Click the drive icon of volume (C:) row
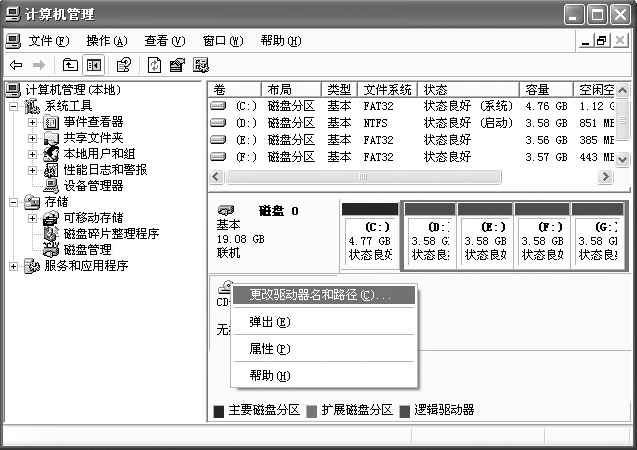The width and height of the screenshot is (637, 450). point(218,106)
